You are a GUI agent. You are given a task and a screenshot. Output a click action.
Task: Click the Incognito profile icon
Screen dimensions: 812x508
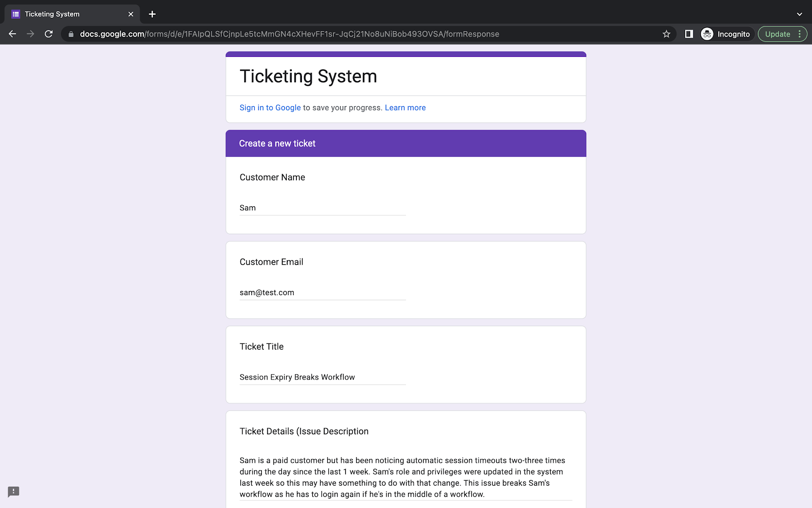(x=726, y=34)
